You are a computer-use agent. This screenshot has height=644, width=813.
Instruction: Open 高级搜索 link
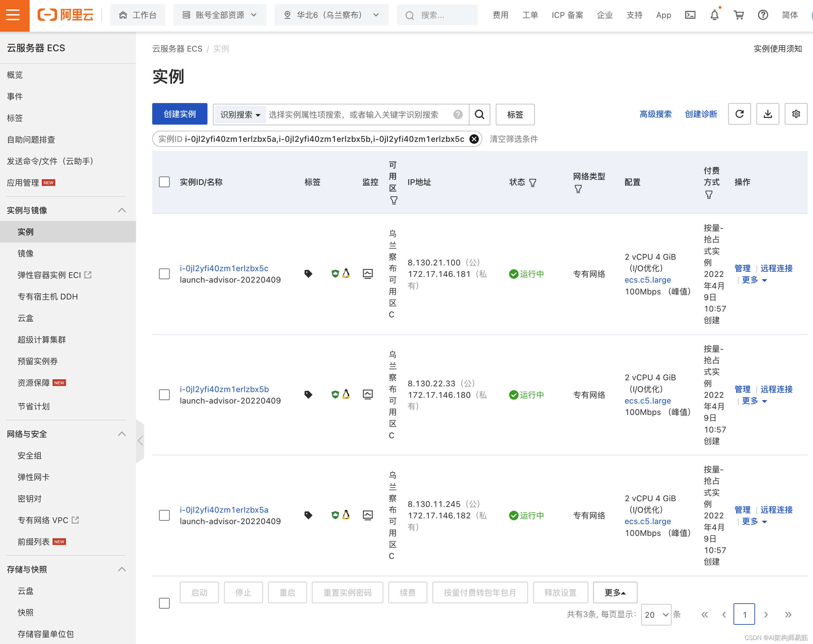coord(655,114)
